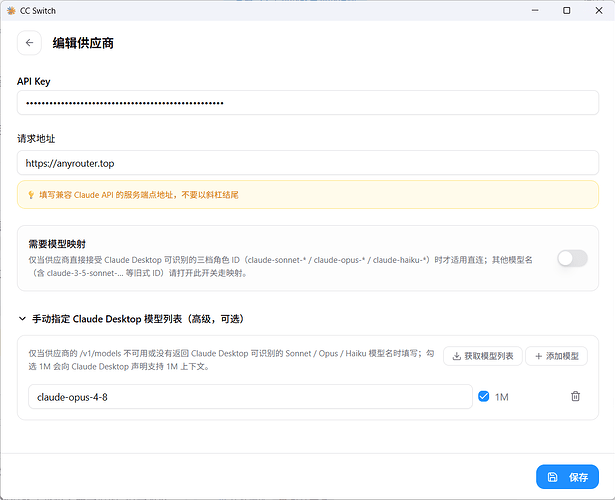Viewport: 615px width, 500px height.
Task: Click the API Key label
Action: pyautogui.click(x=34, y=81)
